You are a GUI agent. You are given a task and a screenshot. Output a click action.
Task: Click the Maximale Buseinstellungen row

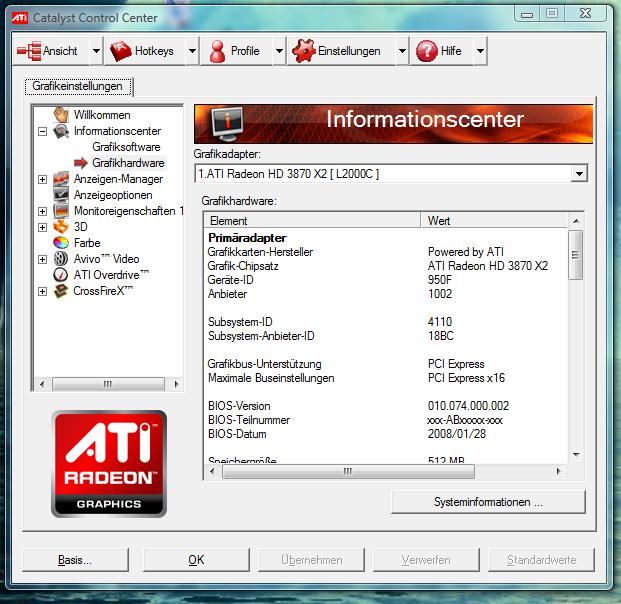[x=386, y=378]
